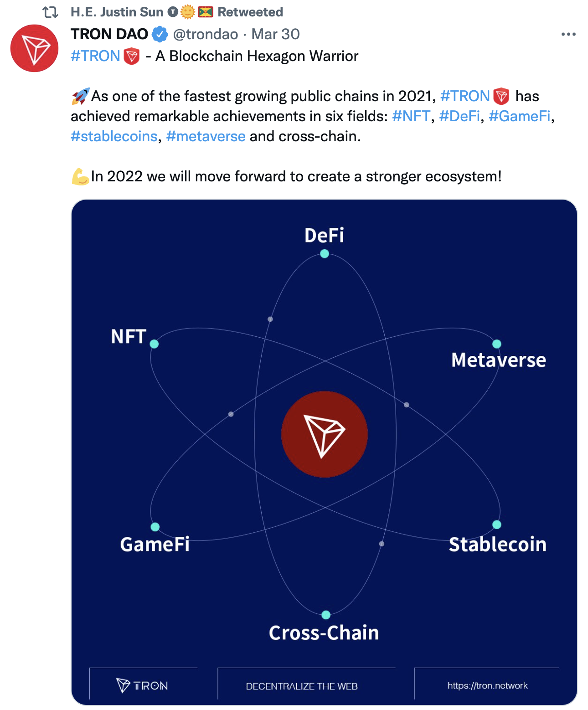Click the rocket emoji at the paragraph start

pyautogui.click(x=81, y=96)
